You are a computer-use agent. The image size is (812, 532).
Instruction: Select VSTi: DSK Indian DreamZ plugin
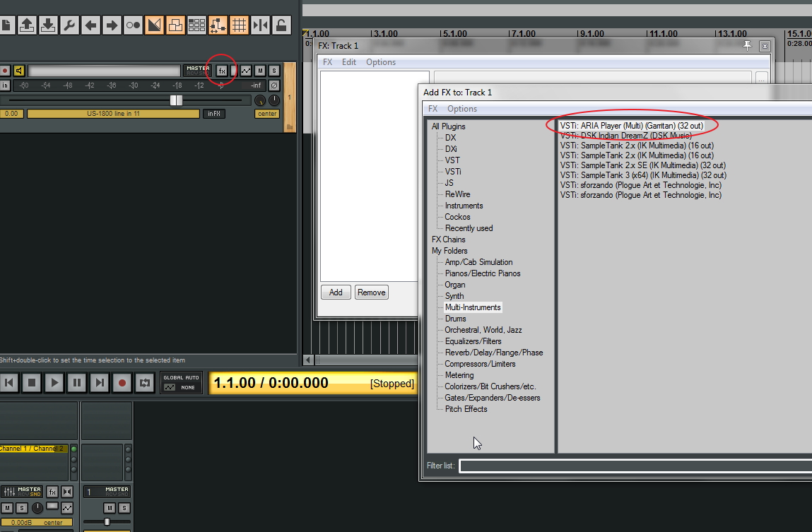pos(625,136)
